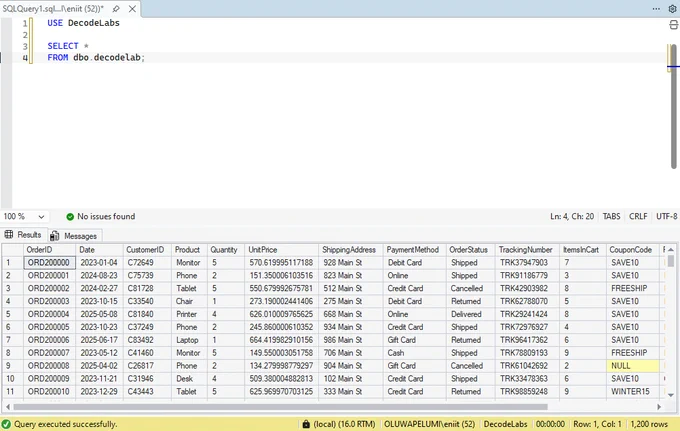Click the UnitPrice column header

point(281,250)
